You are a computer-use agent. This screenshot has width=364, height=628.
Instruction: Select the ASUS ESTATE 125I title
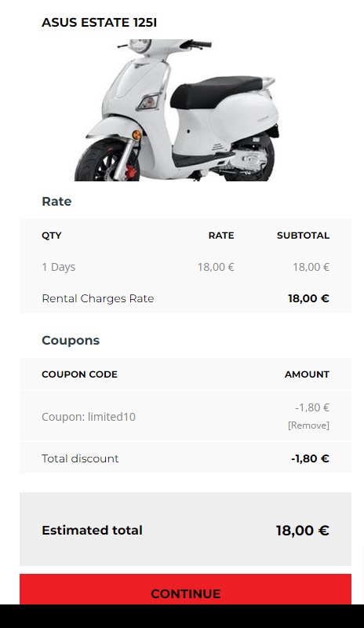[x=100, y=23]
